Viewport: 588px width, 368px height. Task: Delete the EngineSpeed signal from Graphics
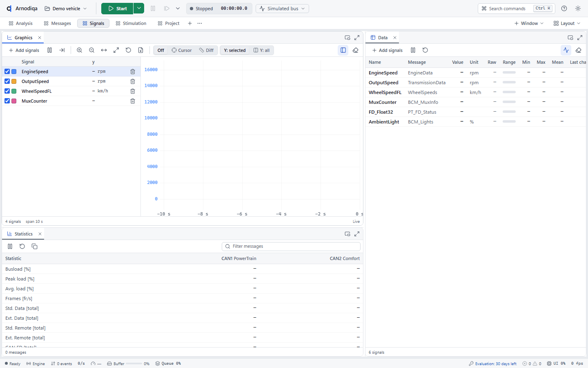133,72
